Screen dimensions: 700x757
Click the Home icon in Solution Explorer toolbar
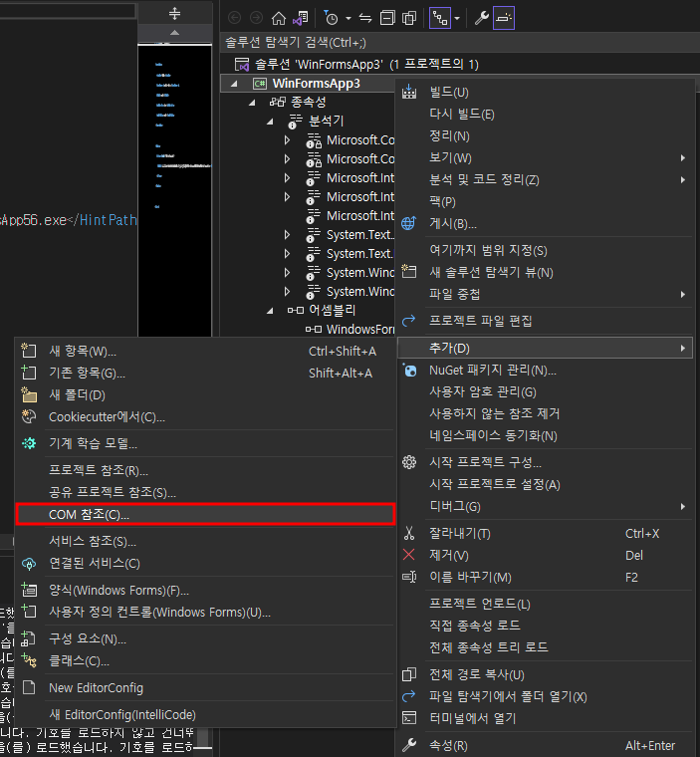279,18
